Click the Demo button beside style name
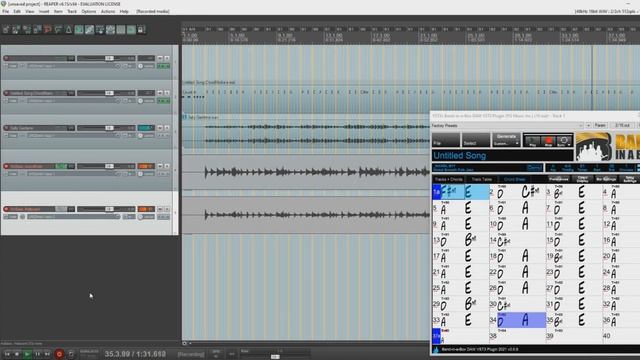 (x=534, y=168)
